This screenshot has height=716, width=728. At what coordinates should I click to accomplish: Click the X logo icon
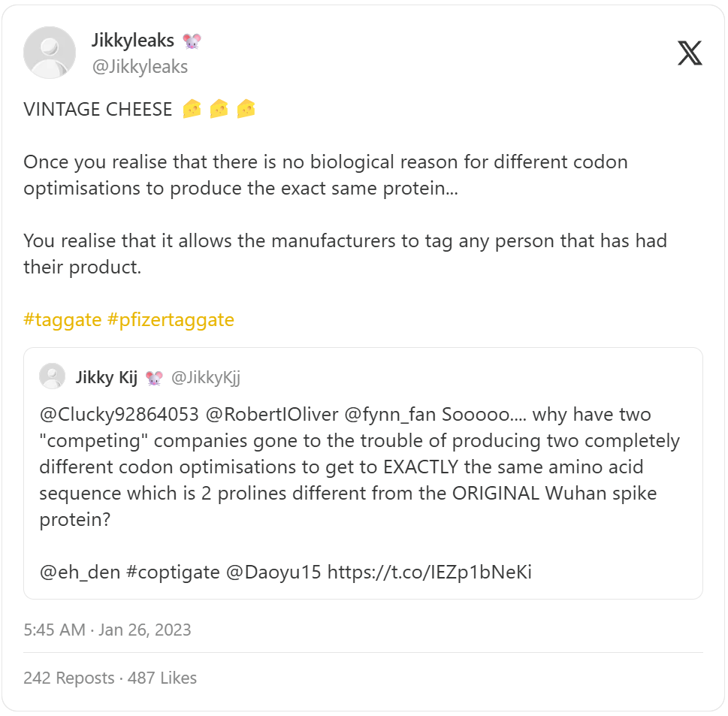coord(690,53)
